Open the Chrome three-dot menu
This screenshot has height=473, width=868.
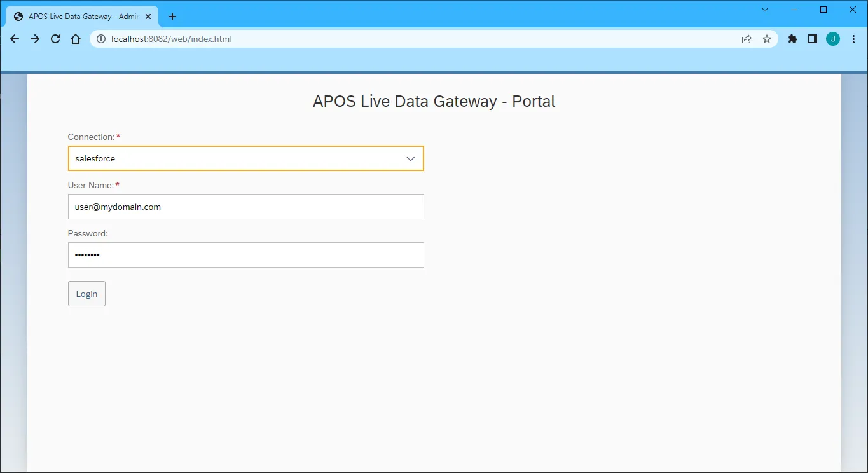[853, 39]
